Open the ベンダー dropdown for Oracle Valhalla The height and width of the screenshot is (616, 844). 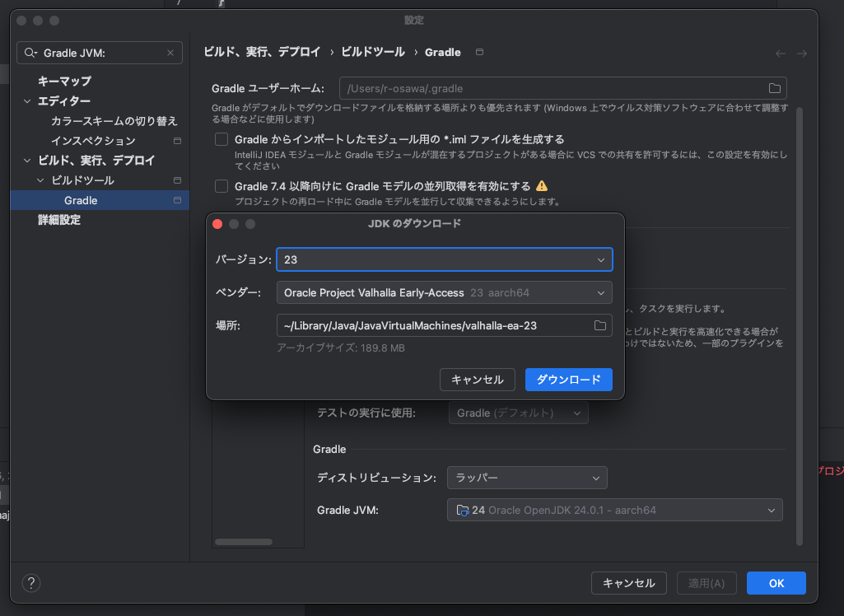[x=444, y=292]
